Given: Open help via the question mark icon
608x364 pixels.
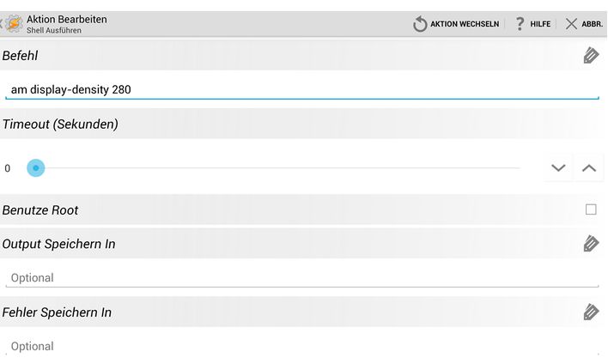Looking at the screenshot, I should 520,24.
